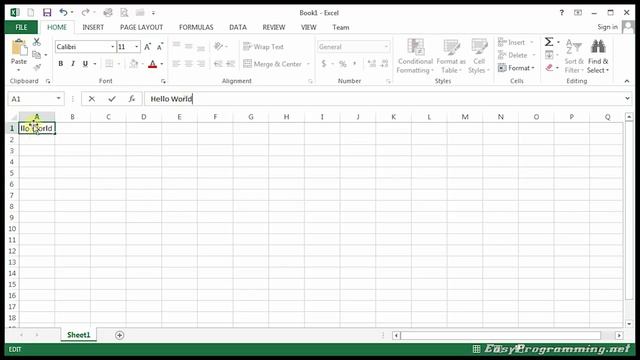Viewport: 640px width, 360px height.
Task: Click the Save icon in quick access toolbar
Action: (x=47, y=13)
